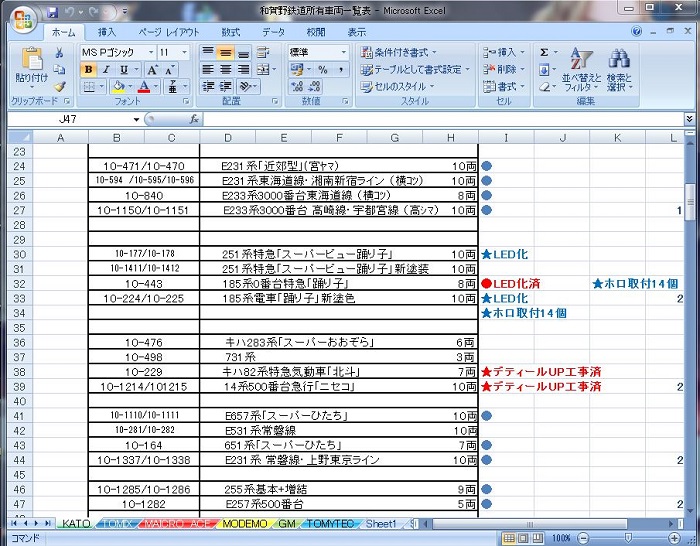Toggle italic formatting
This screenshot has height=546, width=700.
[x=106, y=69]
